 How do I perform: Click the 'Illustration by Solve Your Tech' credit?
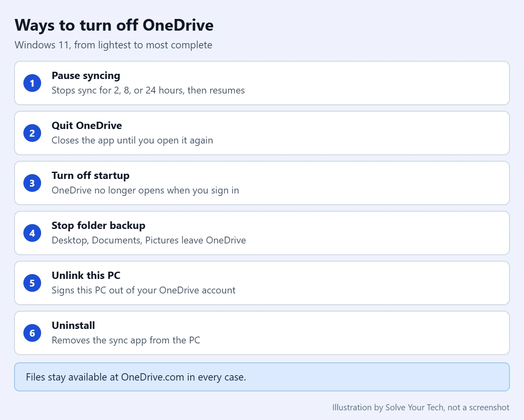(x=388, y=408)
